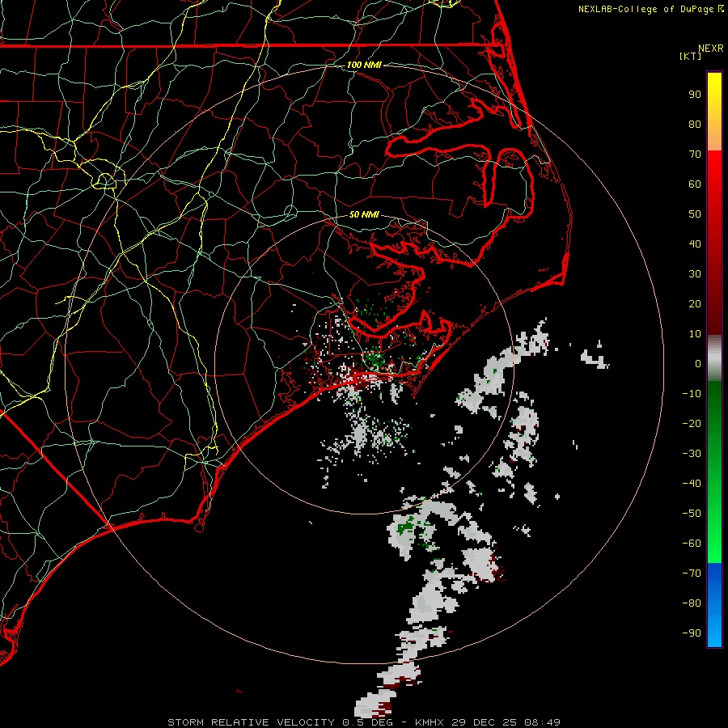Click the 20 value on the velocity scale
This screenshot has width=728, height=728.
pyautogui.click(x=695, y=304)
